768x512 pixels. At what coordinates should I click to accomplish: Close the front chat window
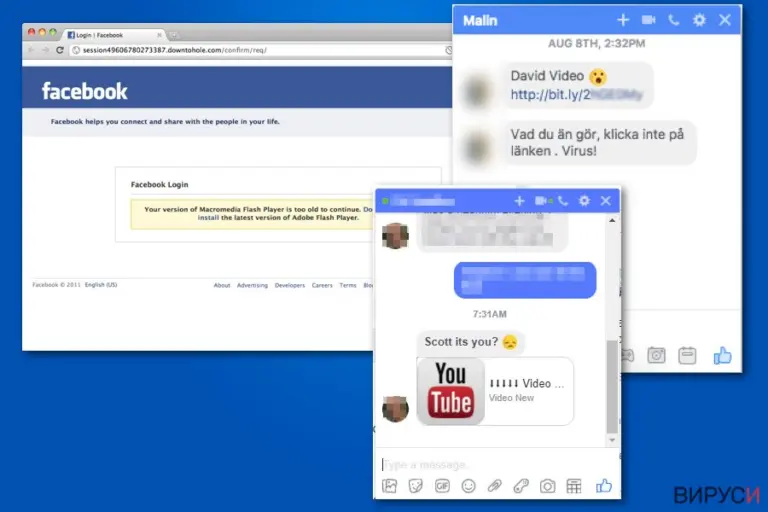[x=606, y=201]
